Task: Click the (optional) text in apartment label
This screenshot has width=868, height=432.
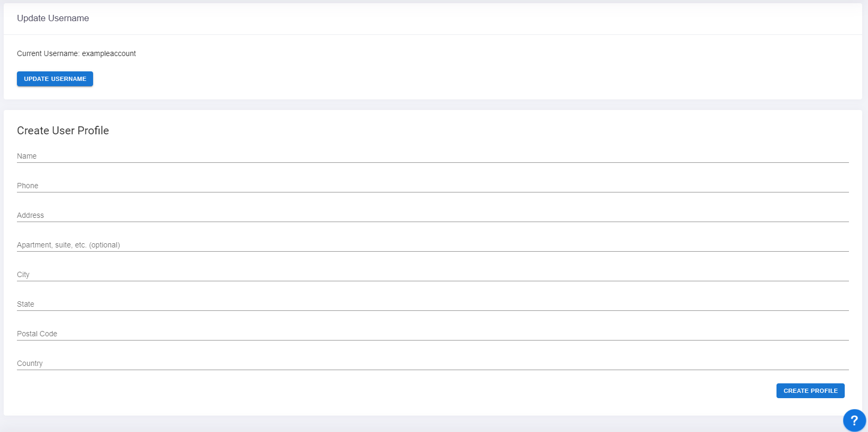Action: click(105, 245)
